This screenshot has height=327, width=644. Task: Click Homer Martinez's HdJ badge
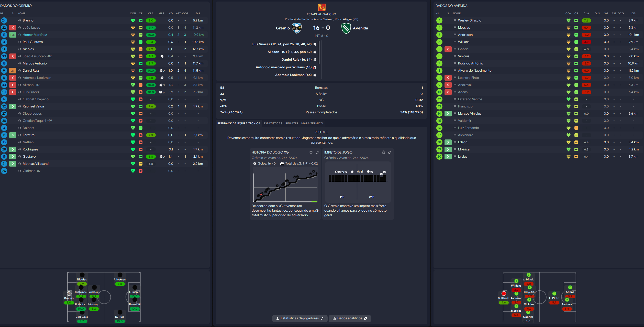[13, 35]
